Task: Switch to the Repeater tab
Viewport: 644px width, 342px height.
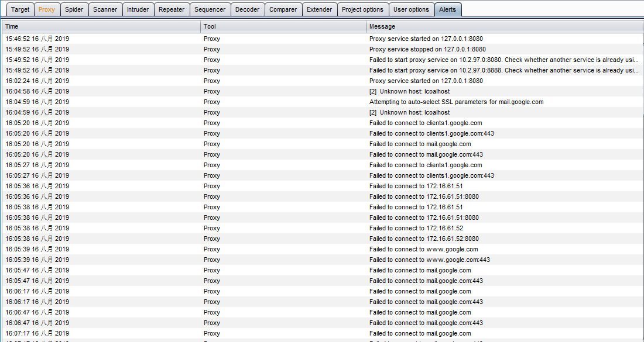Action: pos(172,9)
